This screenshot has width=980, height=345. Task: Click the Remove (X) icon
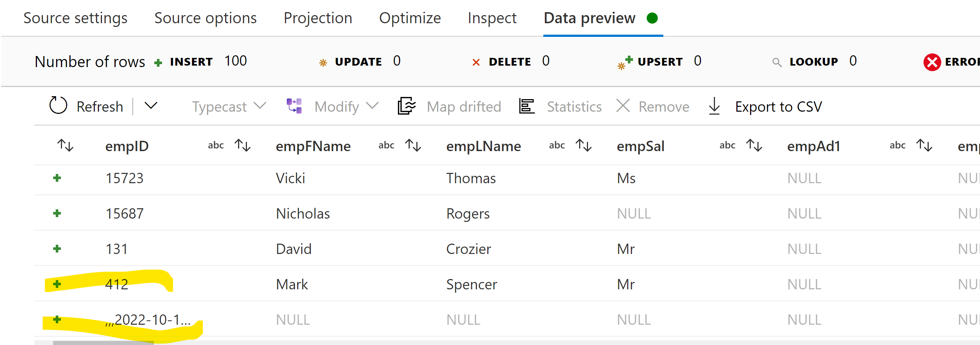click(x=623, y=106)
